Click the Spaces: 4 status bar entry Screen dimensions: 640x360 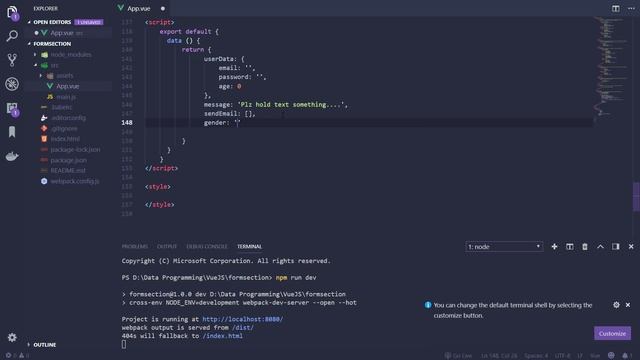point(536,356)
